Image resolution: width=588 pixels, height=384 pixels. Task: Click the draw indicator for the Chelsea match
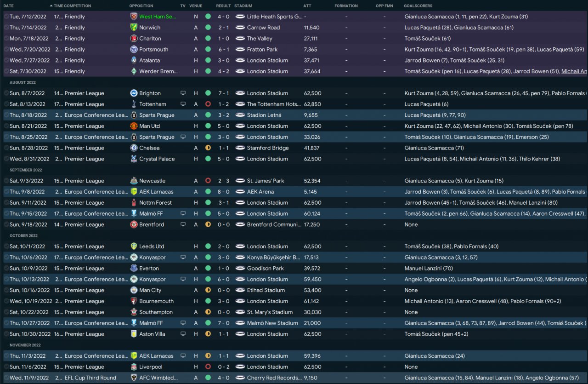(x=208, y=148)
